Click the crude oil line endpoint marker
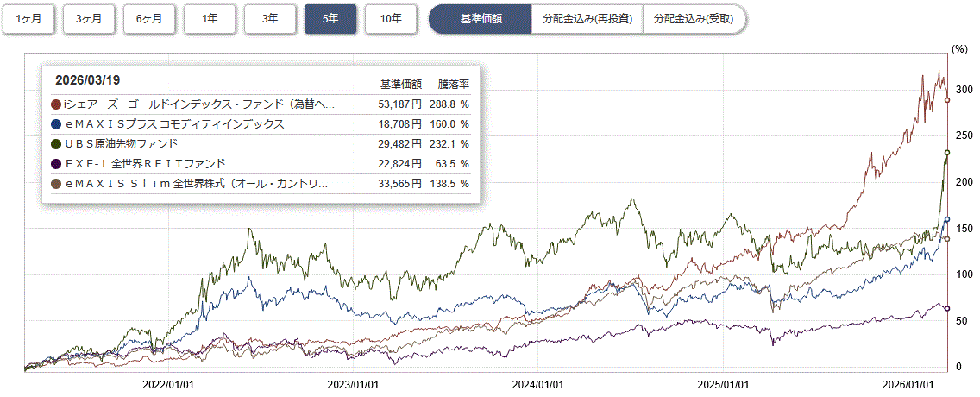 947,153
